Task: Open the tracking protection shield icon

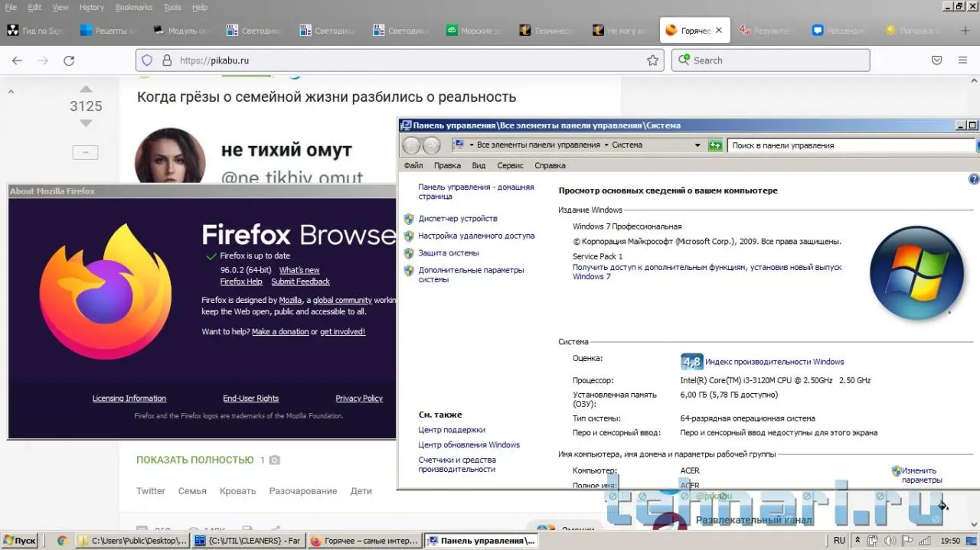Action: [x=147, y=60]
